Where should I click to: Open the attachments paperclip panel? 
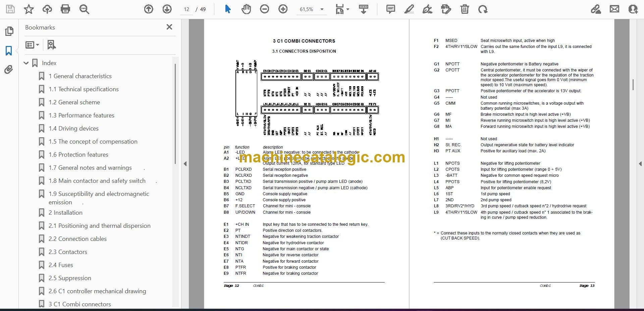(x=9, y=70)
